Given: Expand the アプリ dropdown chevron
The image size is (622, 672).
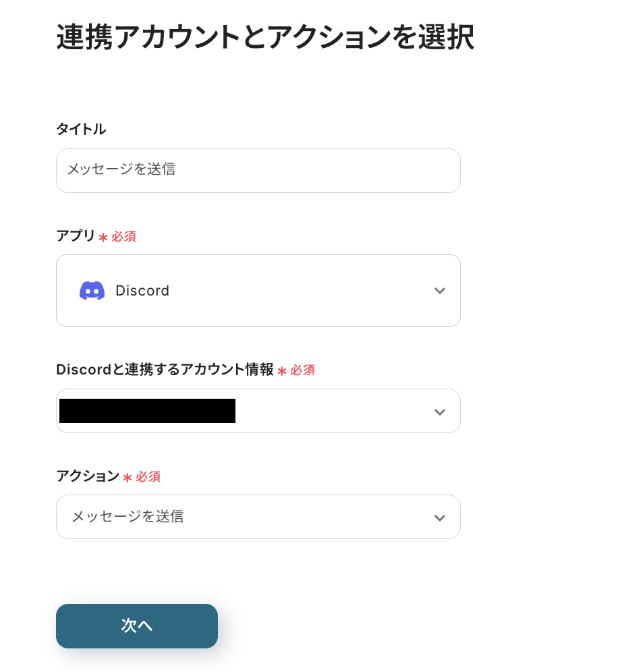Looking at the screenshot, I should point(439,291).
